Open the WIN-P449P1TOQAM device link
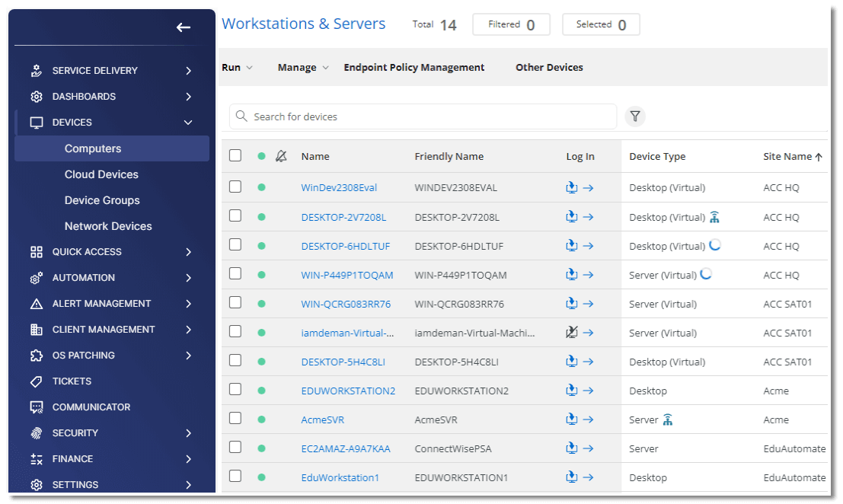843x504 pixels. click(347, 275)
